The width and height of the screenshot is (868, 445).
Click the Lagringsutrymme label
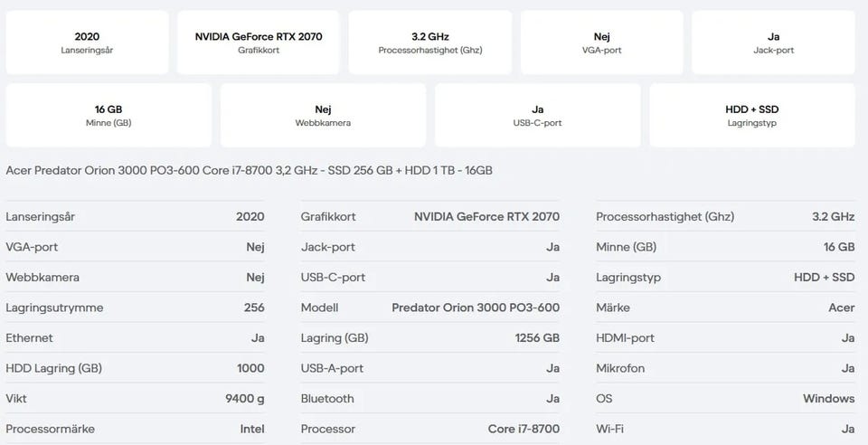(54, 308)
